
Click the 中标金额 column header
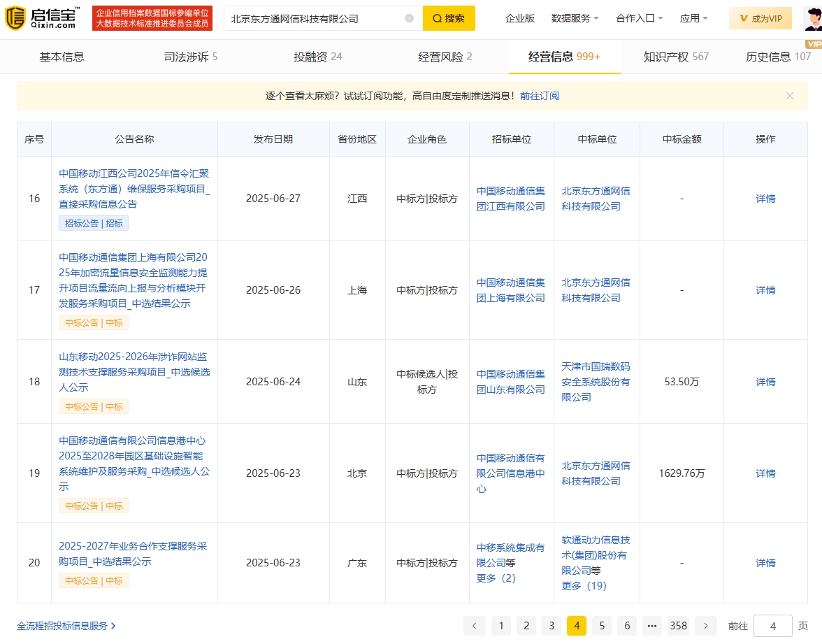coord(682,139)
